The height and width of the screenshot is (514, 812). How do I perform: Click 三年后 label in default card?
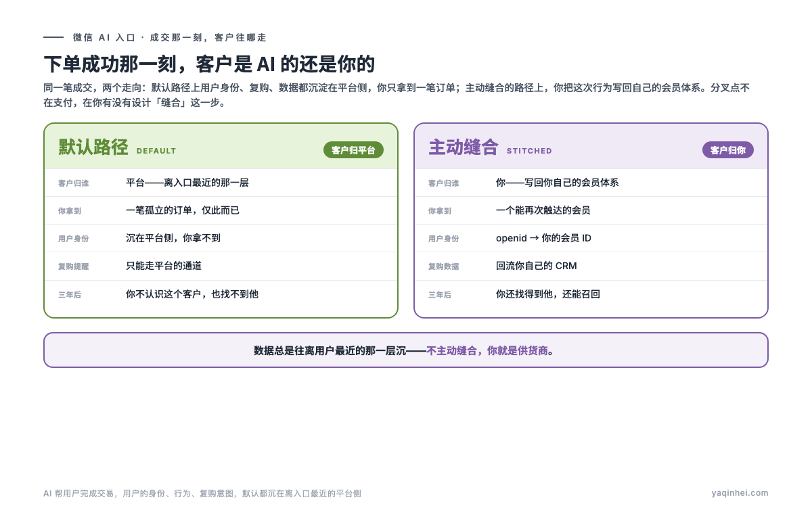coord(70,295)
